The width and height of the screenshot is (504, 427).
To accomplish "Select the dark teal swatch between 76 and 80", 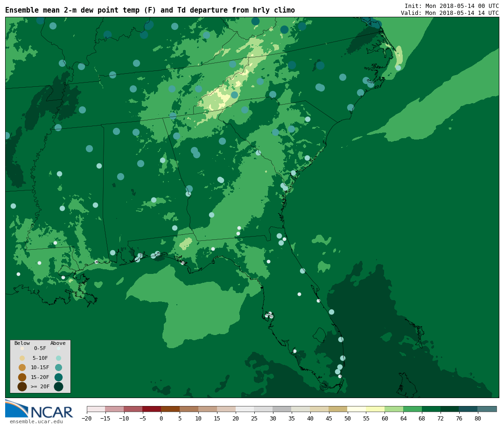I will (469, 409).
